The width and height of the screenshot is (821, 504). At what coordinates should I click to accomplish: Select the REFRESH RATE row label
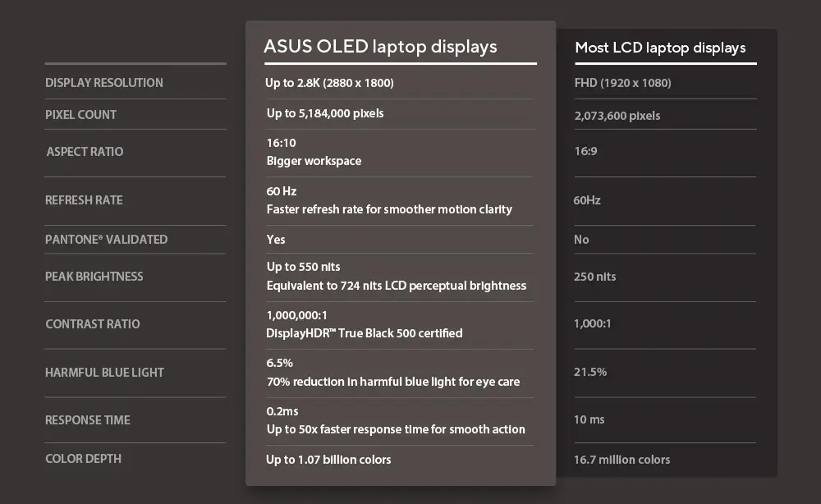84,200
